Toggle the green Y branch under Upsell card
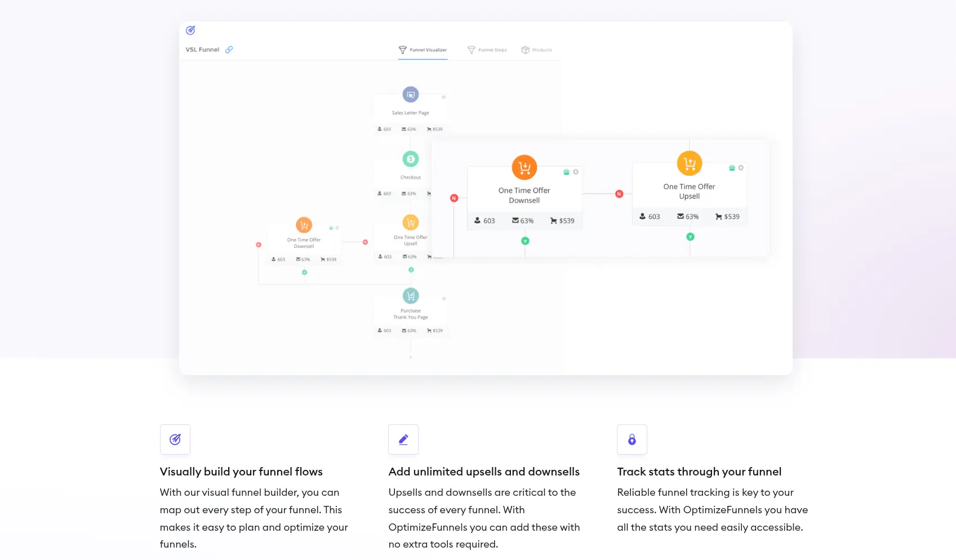Image resolution: width=956 pixels, height=560 pixels. tap(690, 237)
